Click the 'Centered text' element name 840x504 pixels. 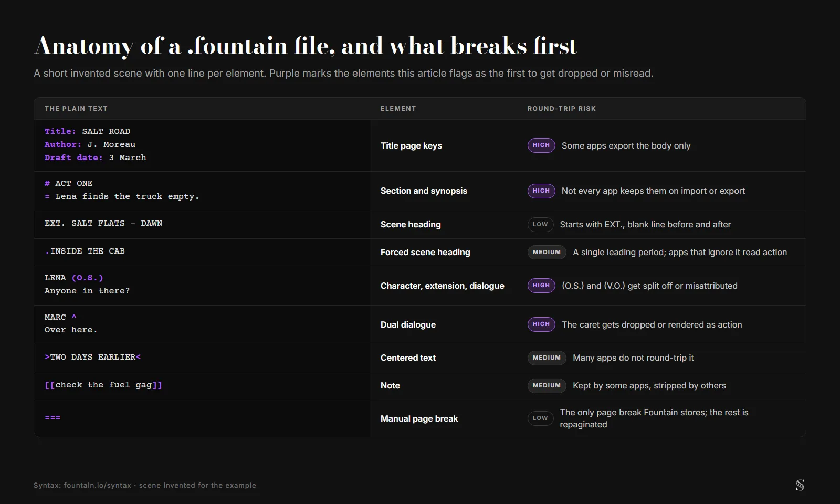click(408, 358)
